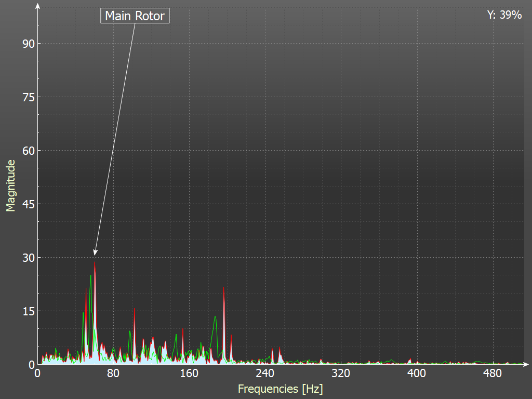The image size is (532, 399).
Task: Click the 320 tick label on frequency axis
Action: click(341, 374)
